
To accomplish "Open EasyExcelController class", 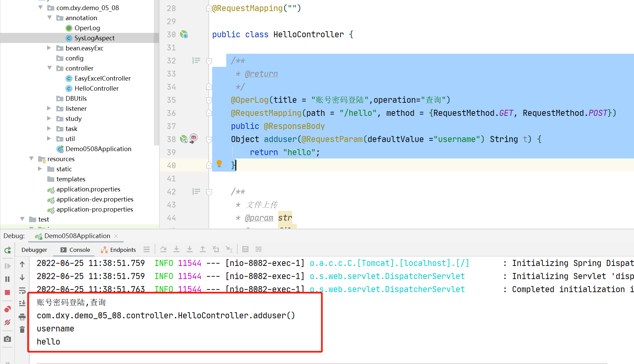I will [98, 78].
